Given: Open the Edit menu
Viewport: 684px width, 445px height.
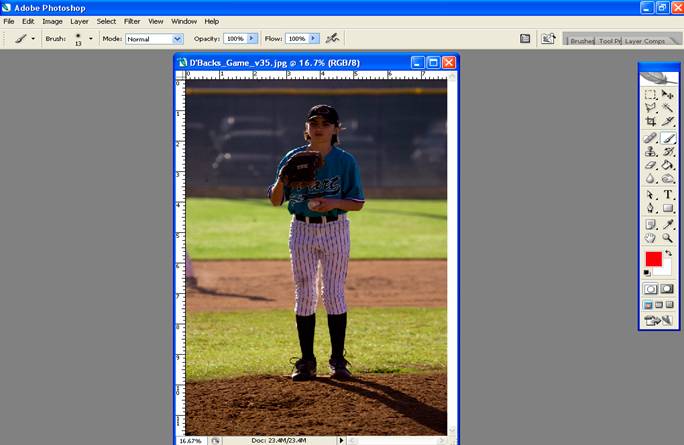Looking at the screenshot, I should 28,21.
